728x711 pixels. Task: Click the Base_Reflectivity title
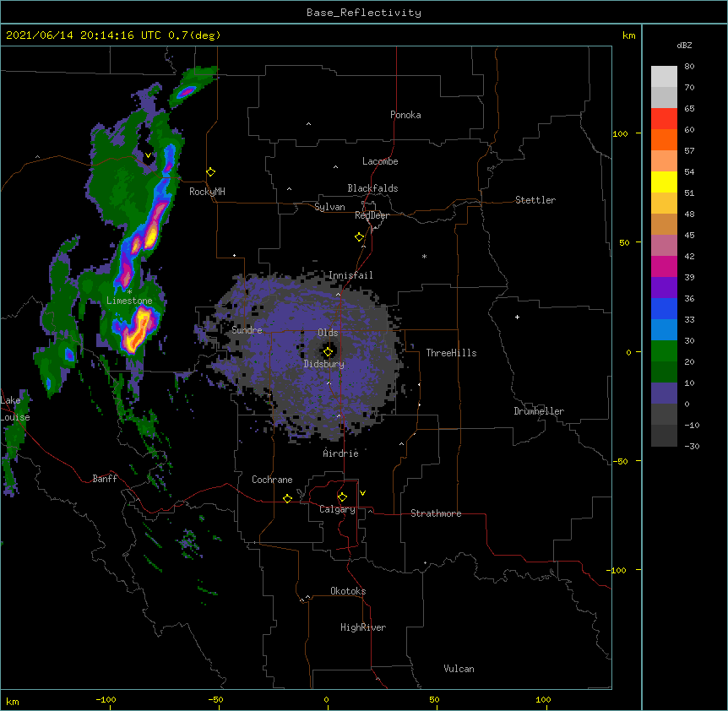tap(364, 13)
